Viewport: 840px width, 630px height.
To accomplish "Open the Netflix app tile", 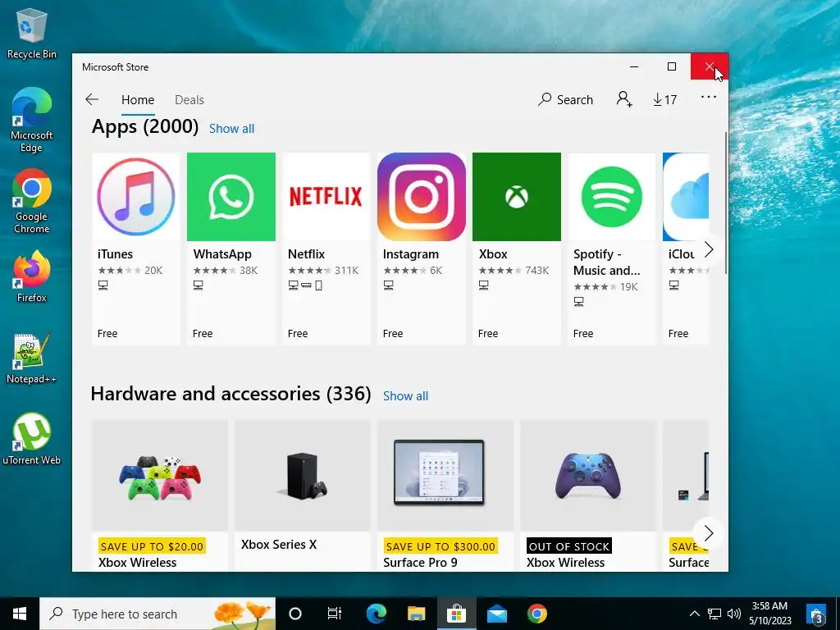I will pos(326,249).
